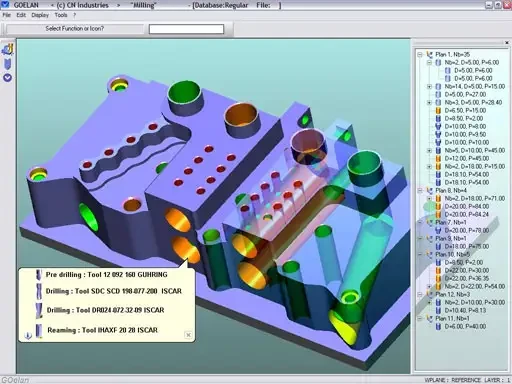Select 'D=8.50, P=2.00' under Plan 10
Screen dimensions: 512x384
pyautogui.click(x=464, y=262)
